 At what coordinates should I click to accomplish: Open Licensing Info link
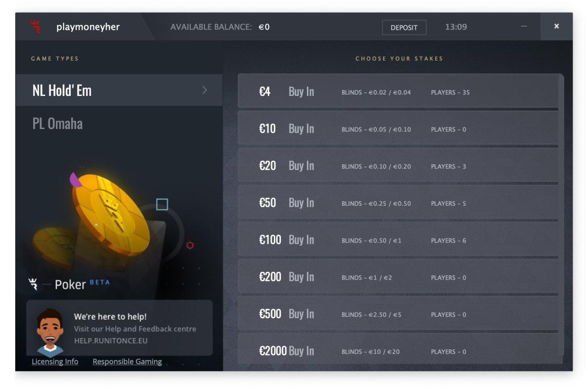tap(55, 362)
